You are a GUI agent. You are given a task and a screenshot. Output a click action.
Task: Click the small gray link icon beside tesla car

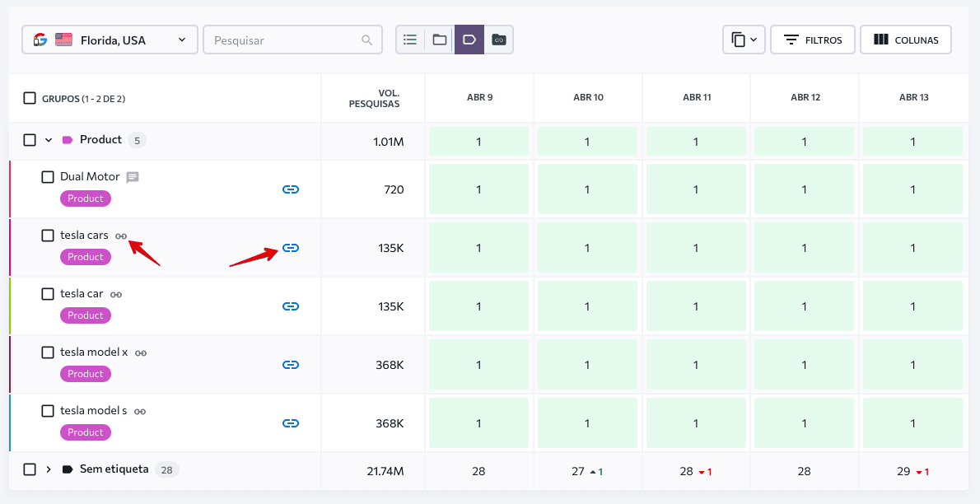[x=116, y=295]
